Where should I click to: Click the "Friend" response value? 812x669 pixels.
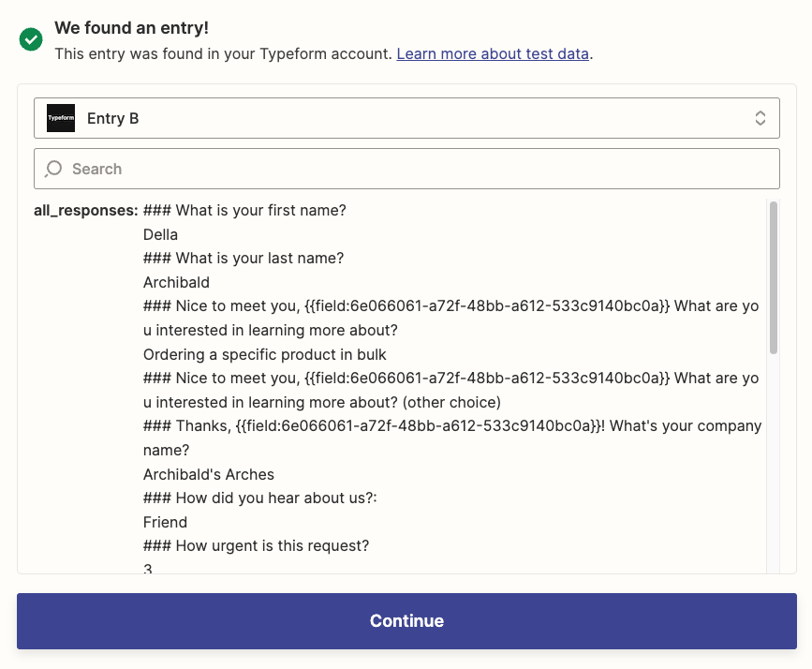coord(165,522)
